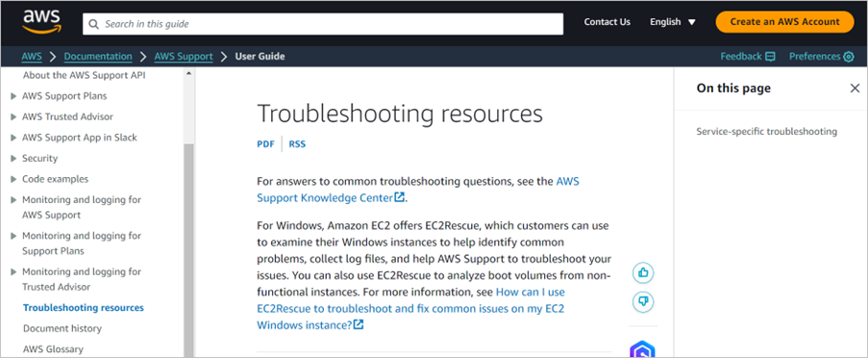The image size is (868, 358).
Task: Expand the Security section arrow
Action: 13,159
